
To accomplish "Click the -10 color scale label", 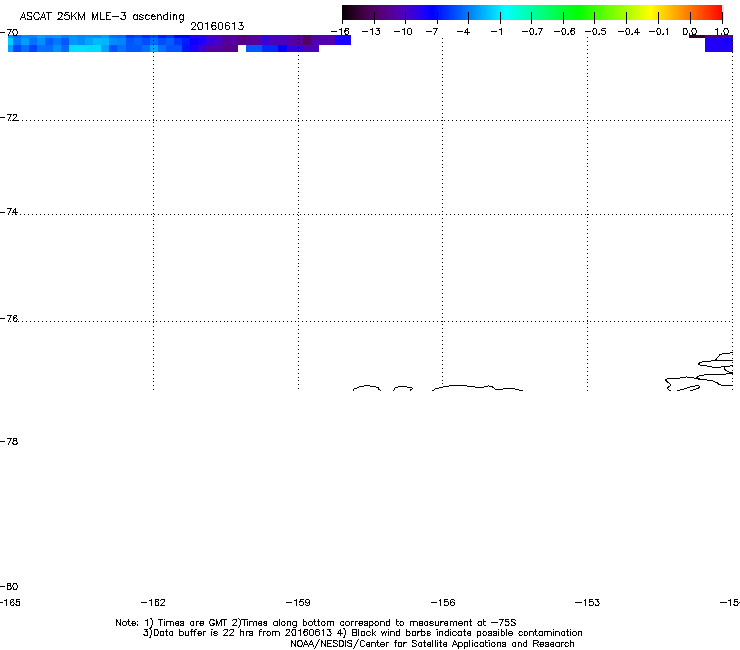I will 403,32.
